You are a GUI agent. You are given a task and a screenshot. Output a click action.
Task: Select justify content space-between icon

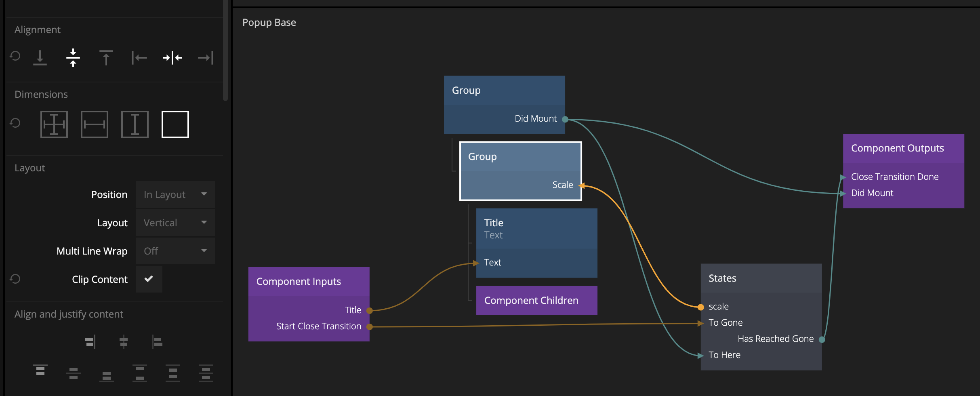[139, 373]
